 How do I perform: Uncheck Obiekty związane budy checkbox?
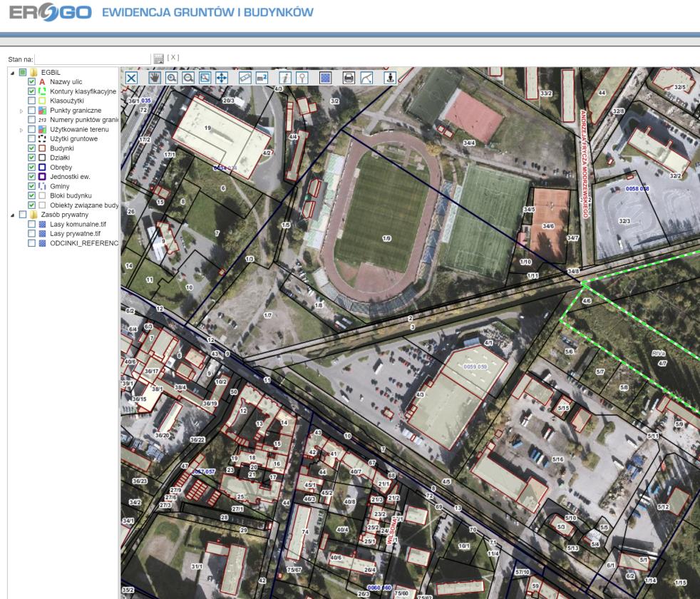click(x=31, y=205)
